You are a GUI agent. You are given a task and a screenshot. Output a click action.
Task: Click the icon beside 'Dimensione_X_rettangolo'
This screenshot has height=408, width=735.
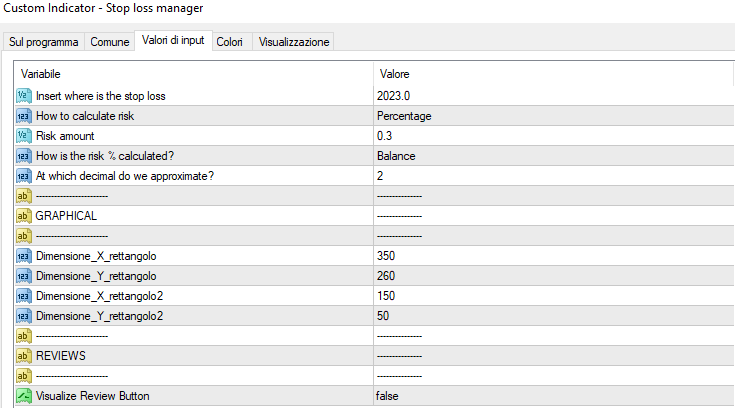click(24, 256)
